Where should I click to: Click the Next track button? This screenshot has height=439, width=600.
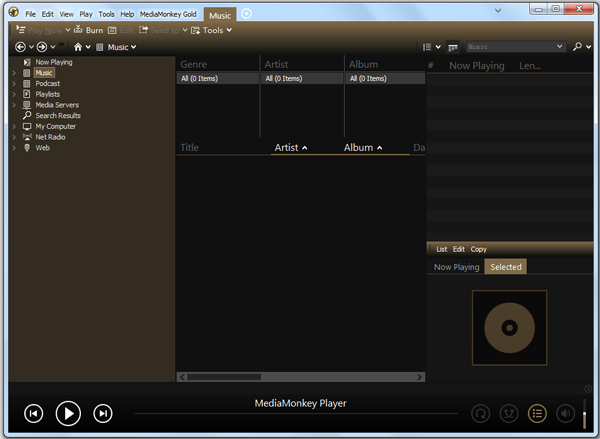[103, 413]
